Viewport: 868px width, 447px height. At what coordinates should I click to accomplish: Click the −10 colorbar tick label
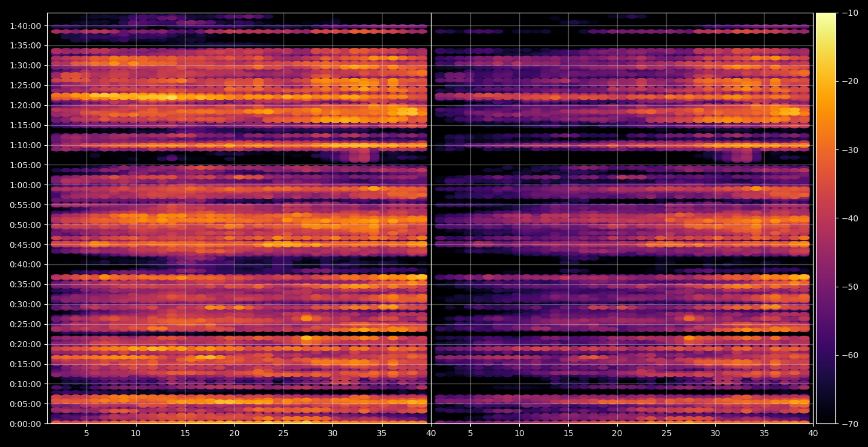[849, 13]
